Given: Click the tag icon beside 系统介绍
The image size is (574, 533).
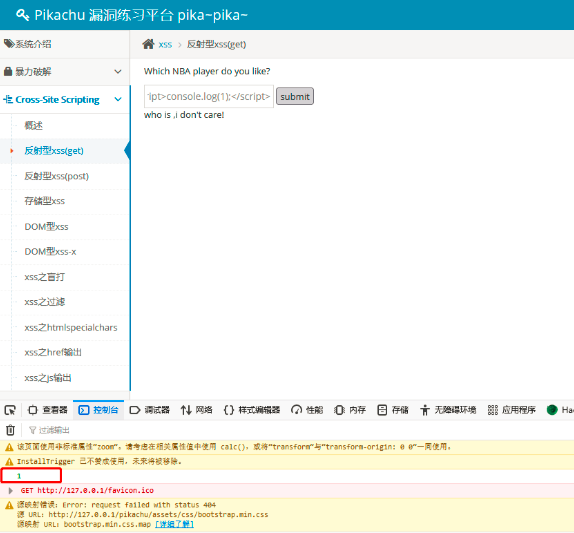Looking at the screenshot, I should click(x=9, y=44).
